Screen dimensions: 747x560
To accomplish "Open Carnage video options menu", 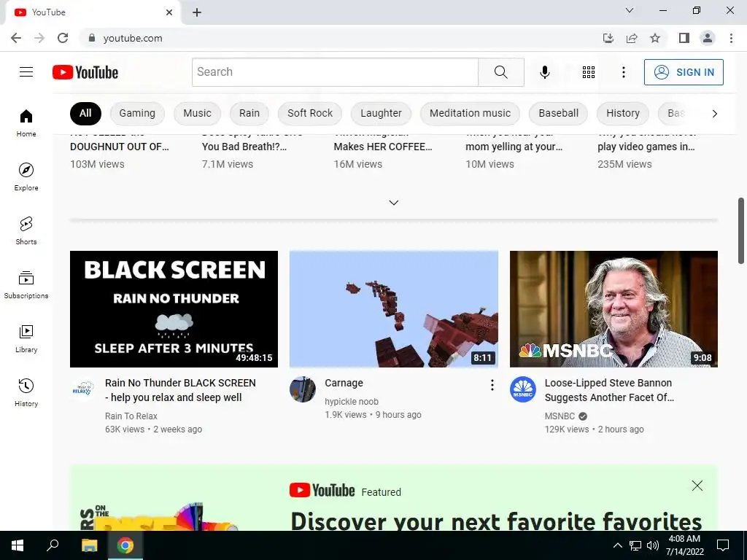I will (492, 385).
